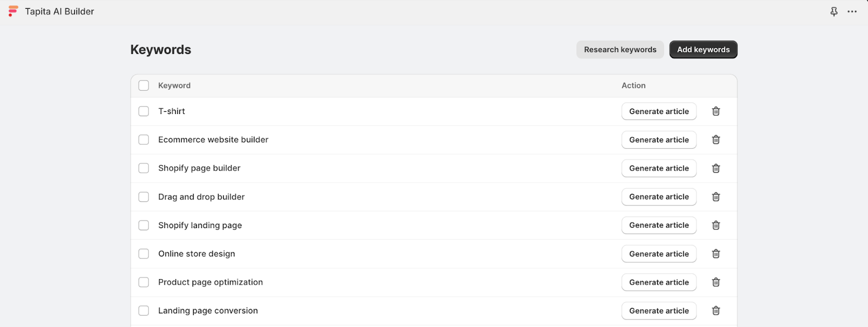Open Research keywords

(x=620, y=49)
